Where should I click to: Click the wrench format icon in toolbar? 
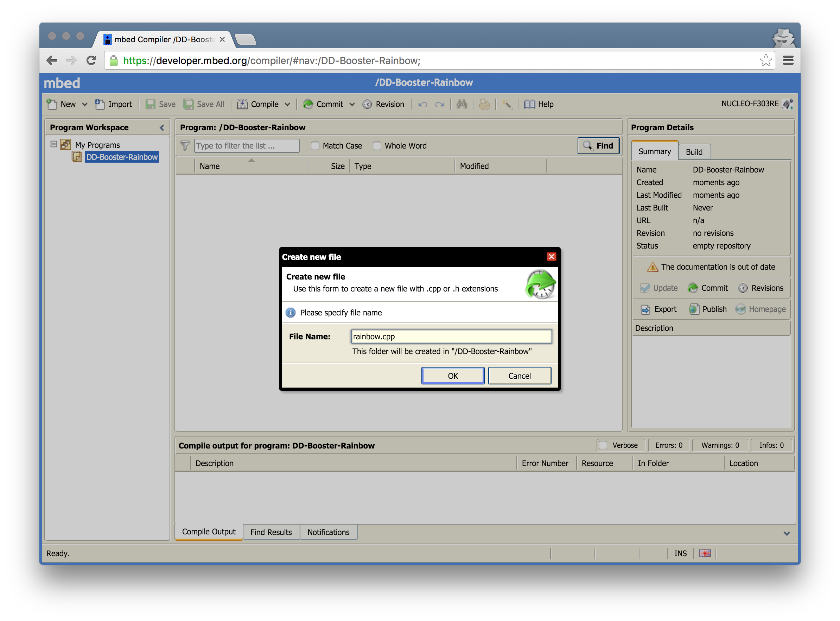pos(507,104)
